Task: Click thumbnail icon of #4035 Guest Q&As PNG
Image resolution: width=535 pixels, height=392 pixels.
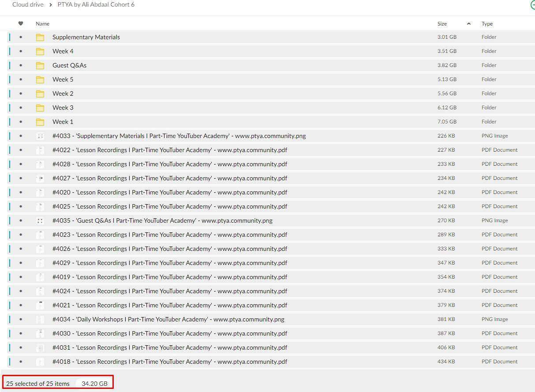Action: click(x=40, y=220)
